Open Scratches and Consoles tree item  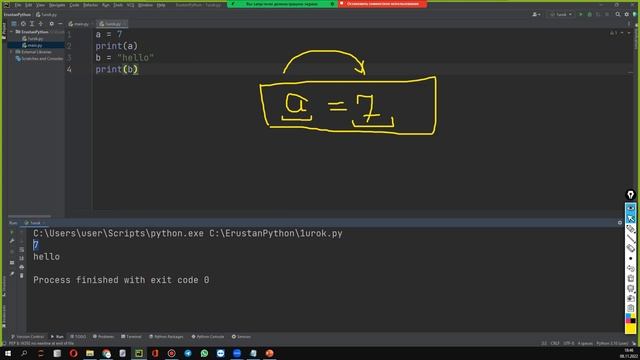[x=39, y=59]
